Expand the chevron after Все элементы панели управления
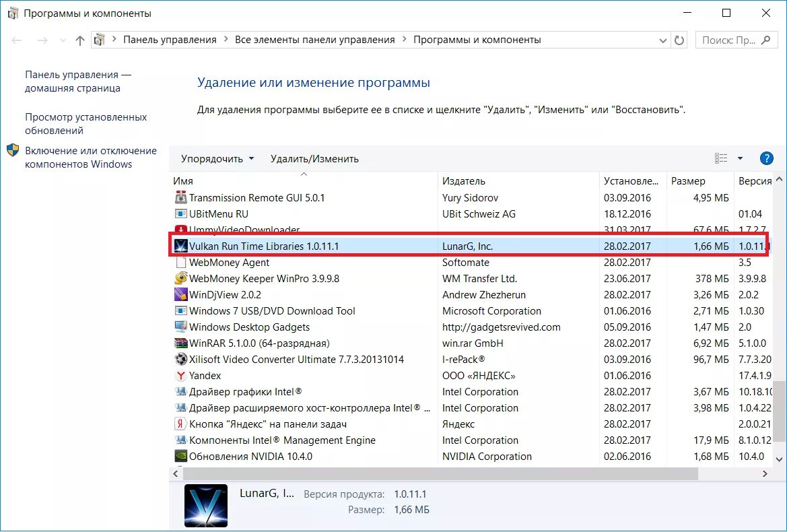Viewport: 787px width, 532px height. click(x=404, y=40)
